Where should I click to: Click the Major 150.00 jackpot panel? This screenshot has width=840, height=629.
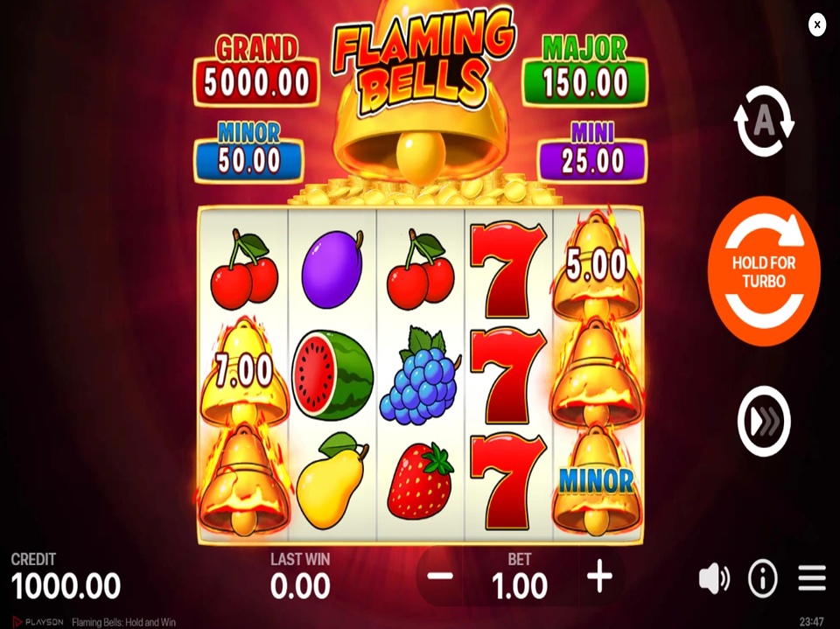pos(585,72)
